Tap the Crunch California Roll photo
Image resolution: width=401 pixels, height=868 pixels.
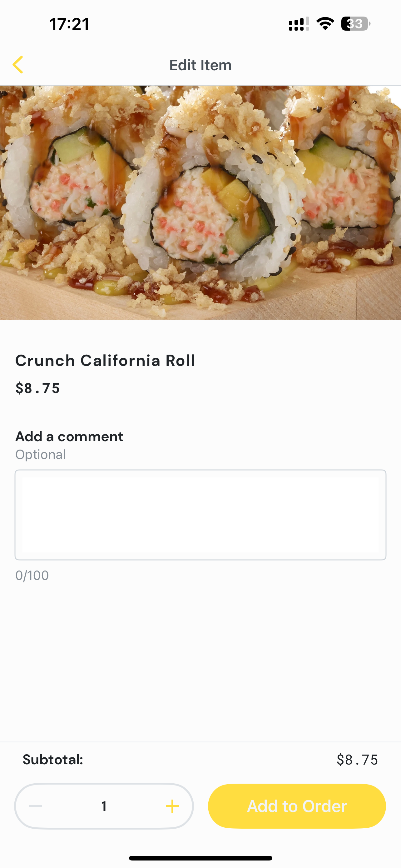click(x=200, y=202)
